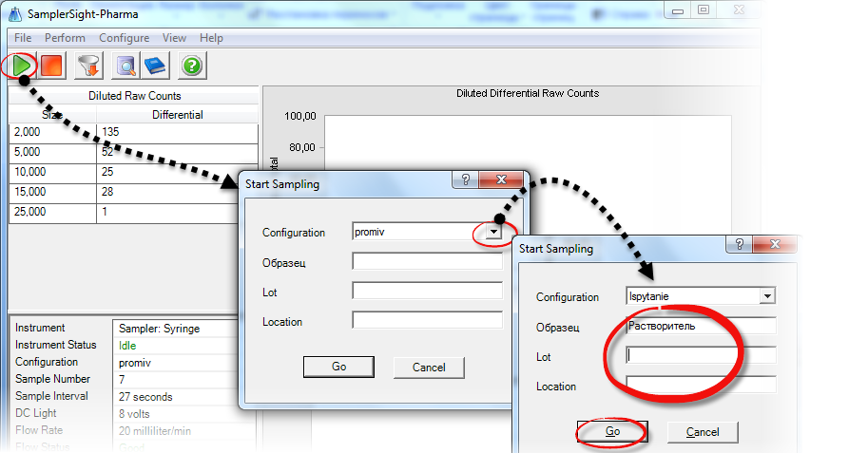Click the funnel with arrow toolbar icon
Screen dimensions: 868x453
(88, 66)
